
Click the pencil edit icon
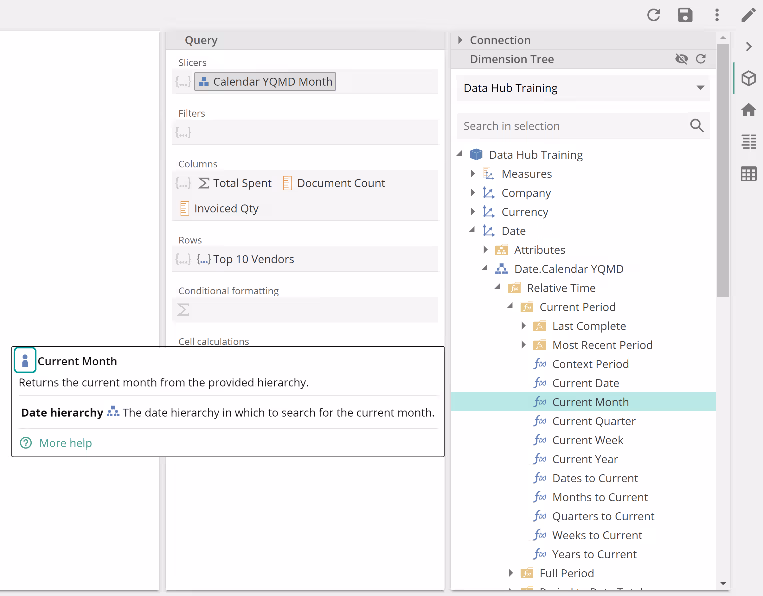point(748,15)
